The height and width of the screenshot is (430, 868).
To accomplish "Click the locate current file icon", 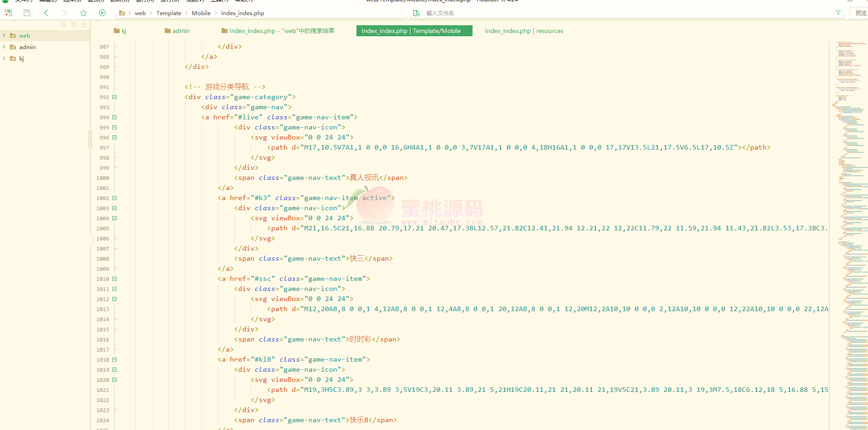I will click(64, 25).
